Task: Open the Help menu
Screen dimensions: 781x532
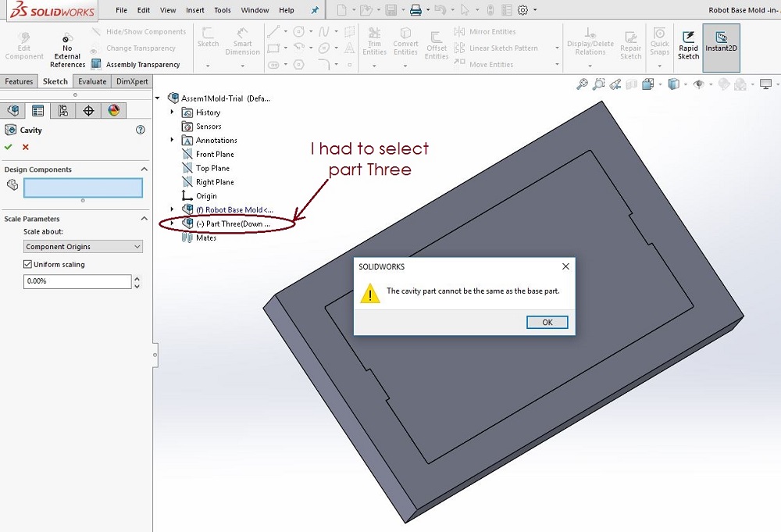Action: pos(287,10)
